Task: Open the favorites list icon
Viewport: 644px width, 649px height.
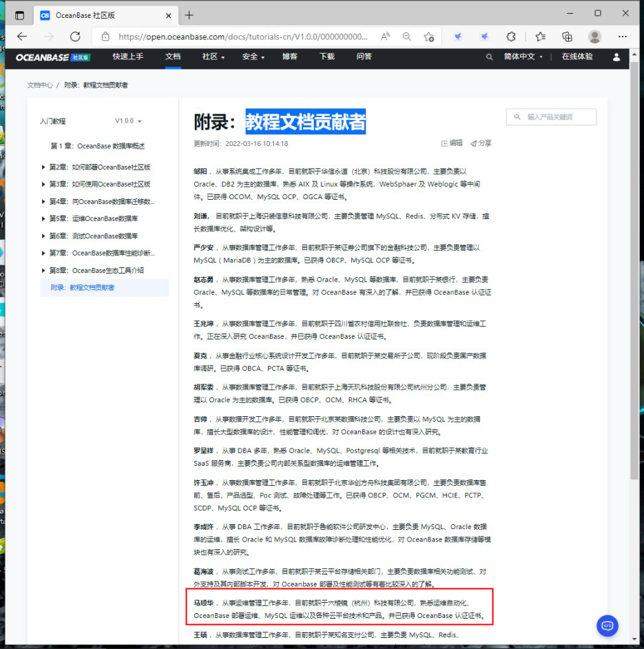Action: (x=540, y=37)
